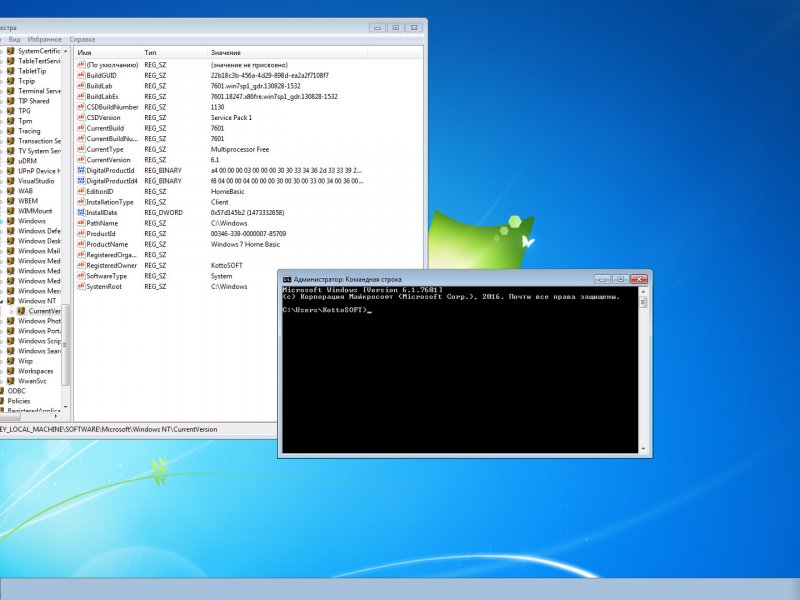Click the registry tree scrollbar up arrow
800x600 pixels.
click(65, 51)
